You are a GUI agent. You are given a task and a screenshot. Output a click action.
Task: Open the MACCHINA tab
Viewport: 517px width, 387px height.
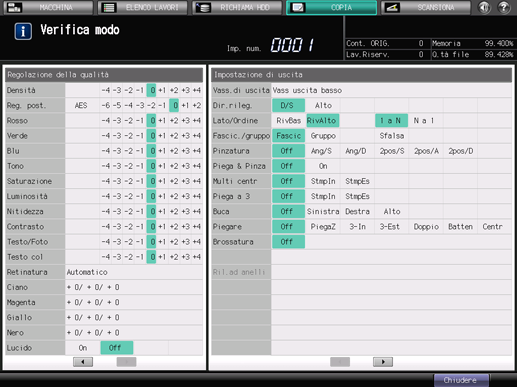[48, 7]
